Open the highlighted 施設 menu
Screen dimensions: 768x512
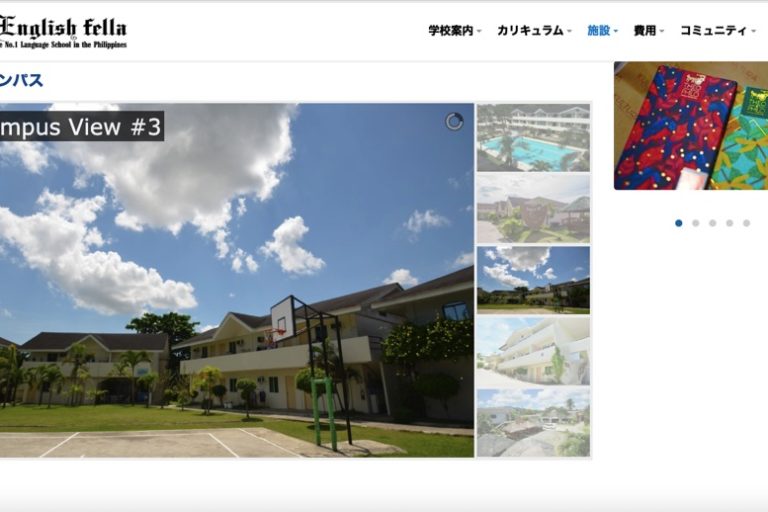tap(602, 31)
